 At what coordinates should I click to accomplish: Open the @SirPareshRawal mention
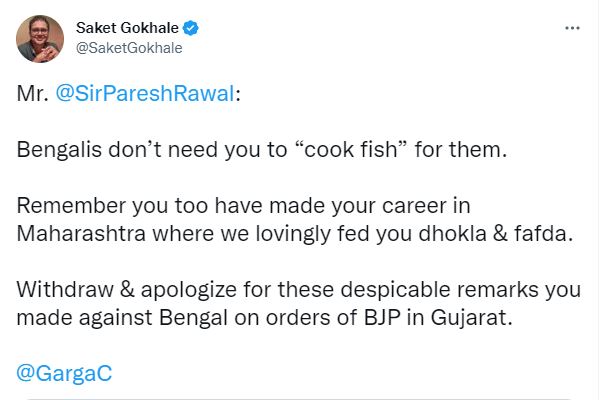click(145, 93)
